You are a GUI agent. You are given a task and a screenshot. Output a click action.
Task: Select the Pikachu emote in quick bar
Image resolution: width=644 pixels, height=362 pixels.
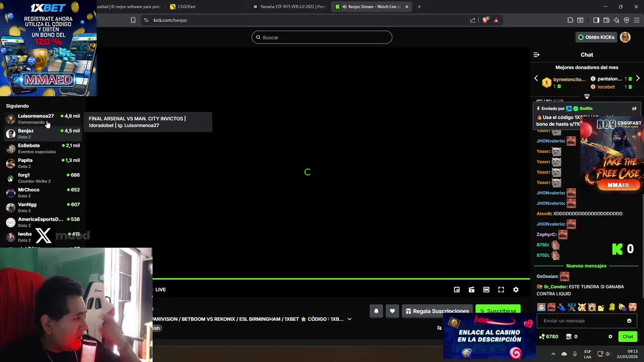[582, 307]
